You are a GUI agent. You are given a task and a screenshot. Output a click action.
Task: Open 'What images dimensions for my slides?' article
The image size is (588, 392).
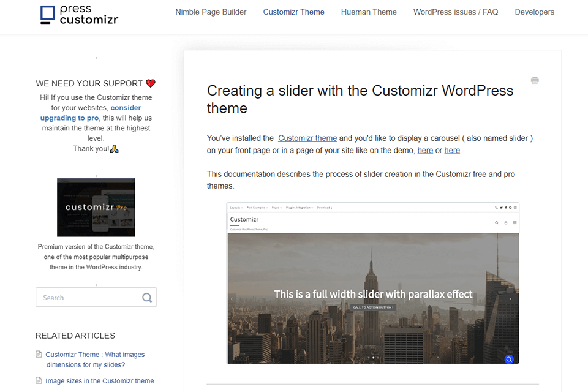[95, 360]
